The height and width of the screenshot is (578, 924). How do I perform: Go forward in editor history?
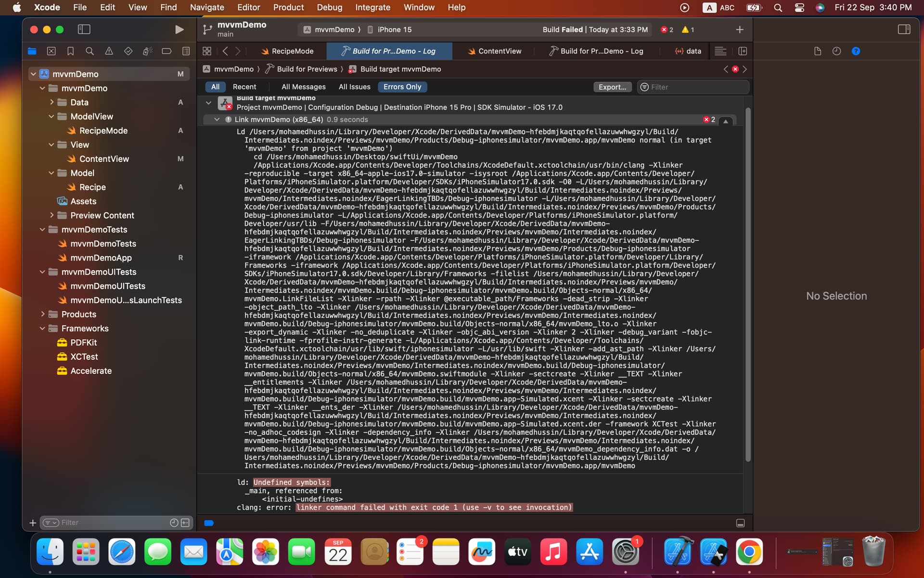(x=238, y=51)
